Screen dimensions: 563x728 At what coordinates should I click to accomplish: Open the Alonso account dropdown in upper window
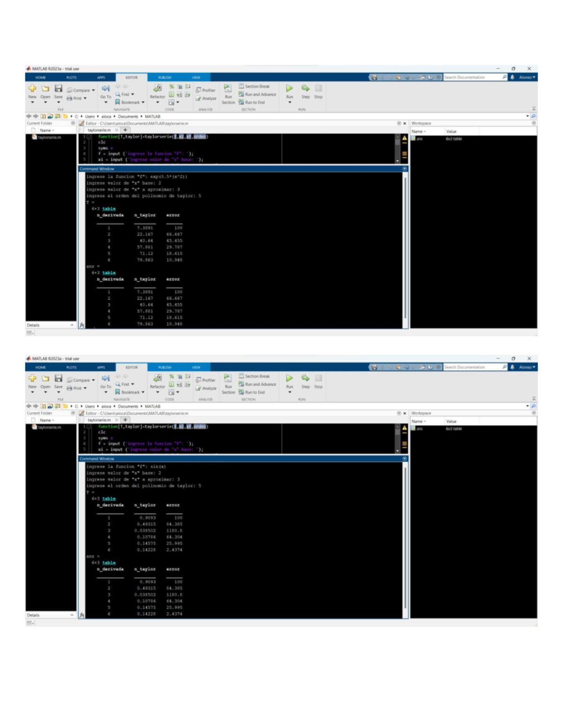[527, 77]
